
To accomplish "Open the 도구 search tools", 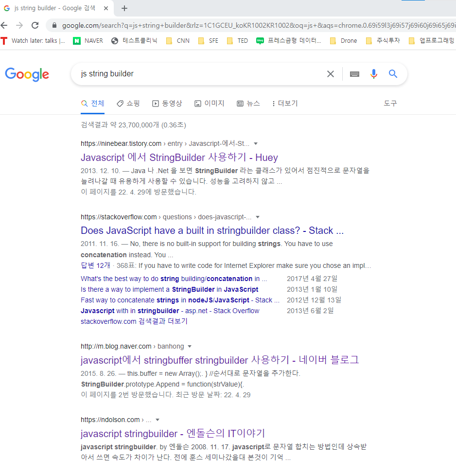I will pyautogui.click(x=390, y=104).
